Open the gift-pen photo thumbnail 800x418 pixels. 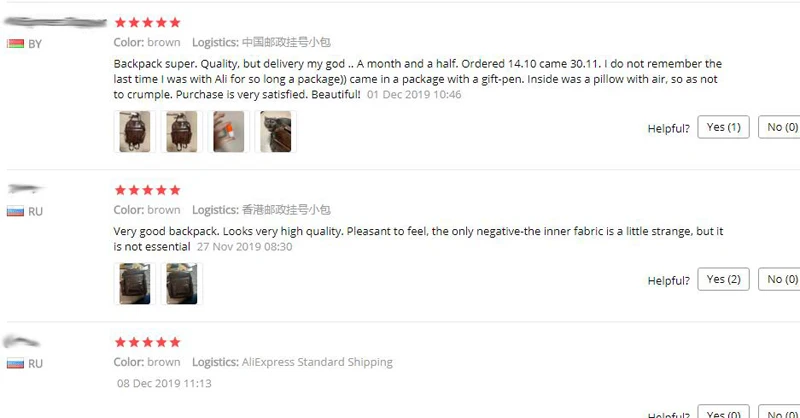click(229, 132)
